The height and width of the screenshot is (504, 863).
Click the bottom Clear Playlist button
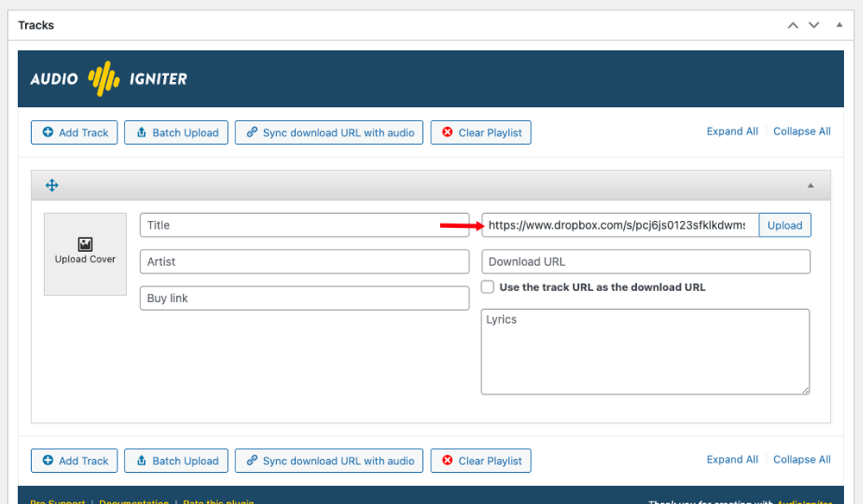[481, 461]
